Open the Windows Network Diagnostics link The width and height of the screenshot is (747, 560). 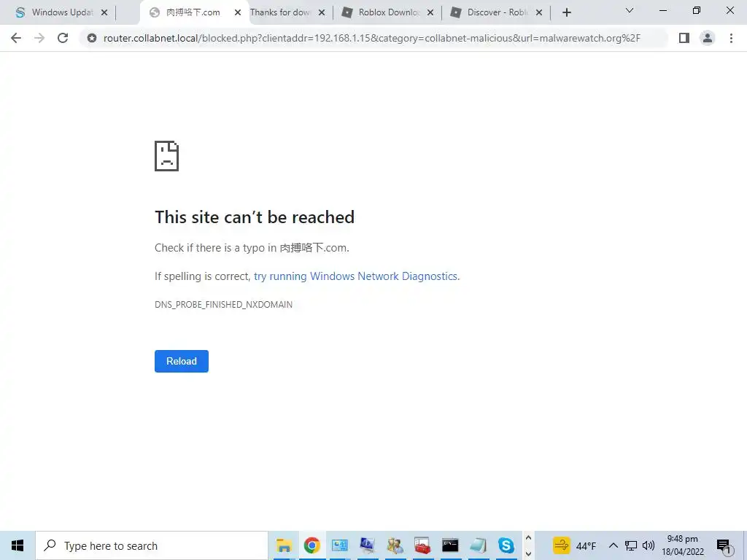356,276
